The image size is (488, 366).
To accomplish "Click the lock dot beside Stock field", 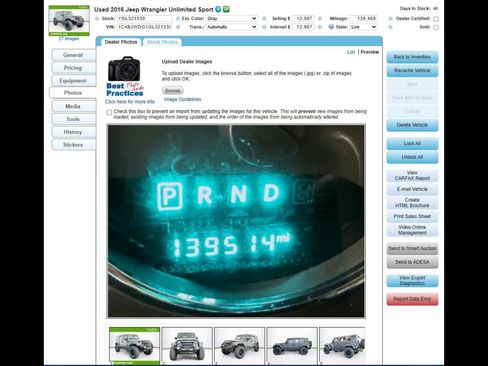I will [97, 19].
